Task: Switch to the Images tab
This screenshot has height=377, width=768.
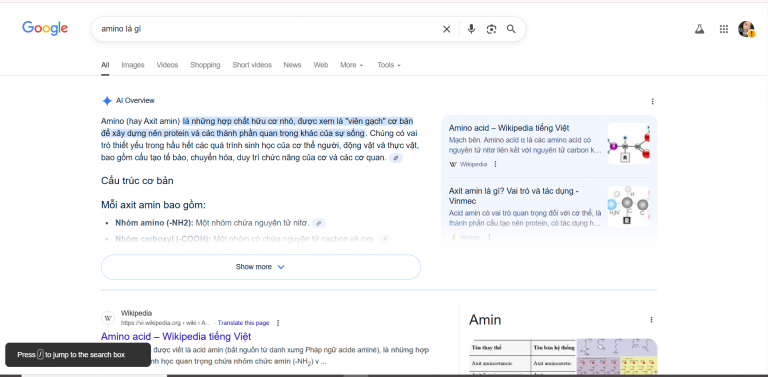Action: click(x=133, y=65)
